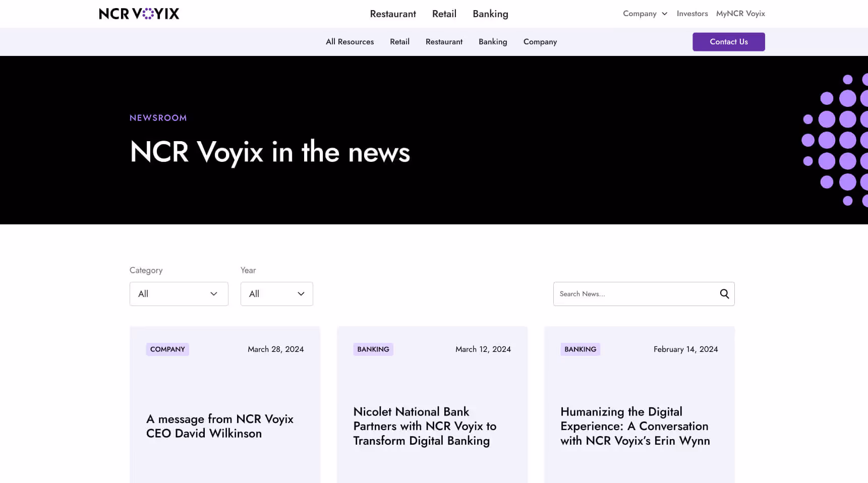Open the Category dropdown set to All
This screenshot has height=483, width=868.
(179, 294)
